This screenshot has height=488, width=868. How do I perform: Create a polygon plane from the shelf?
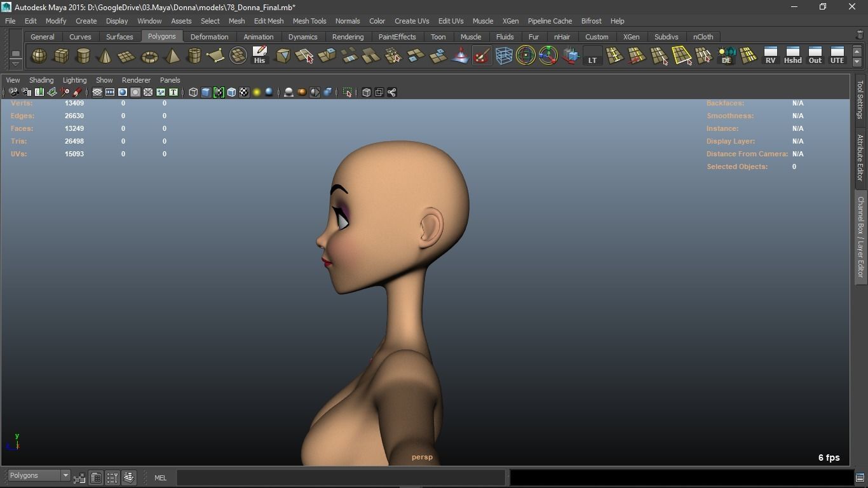tap(127, 56)
